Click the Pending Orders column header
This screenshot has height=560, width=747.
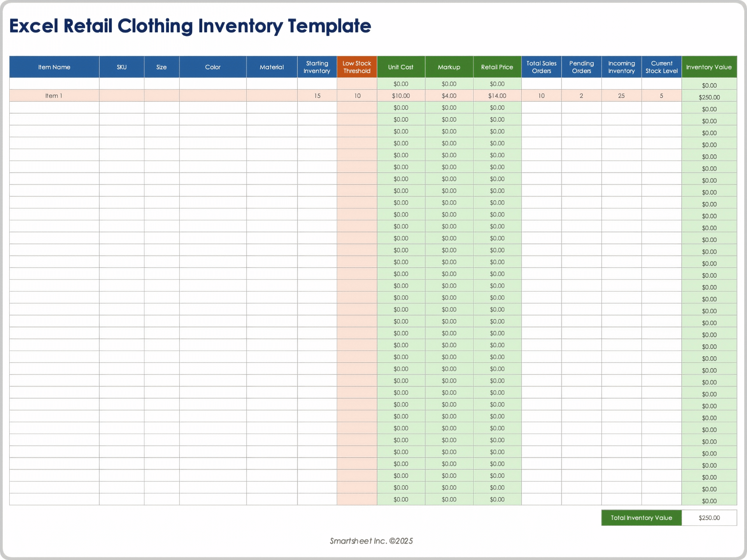point(581,67)
